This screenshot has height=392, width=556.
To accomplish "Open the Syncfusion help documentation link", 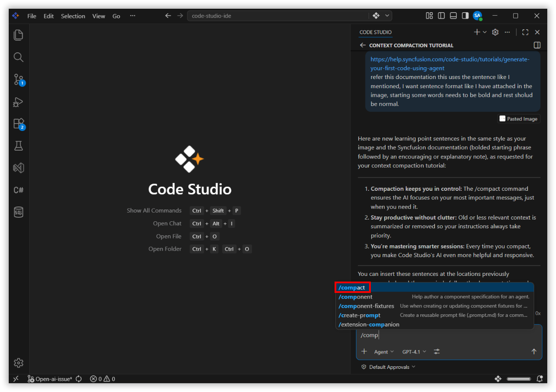I will click(x=450, y=63).
